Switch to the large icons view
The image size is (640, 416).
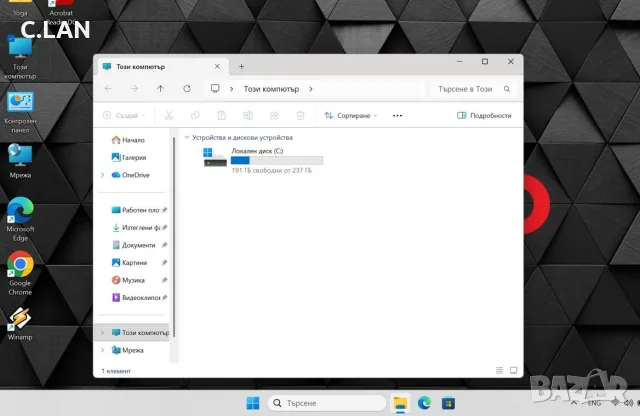513,370
